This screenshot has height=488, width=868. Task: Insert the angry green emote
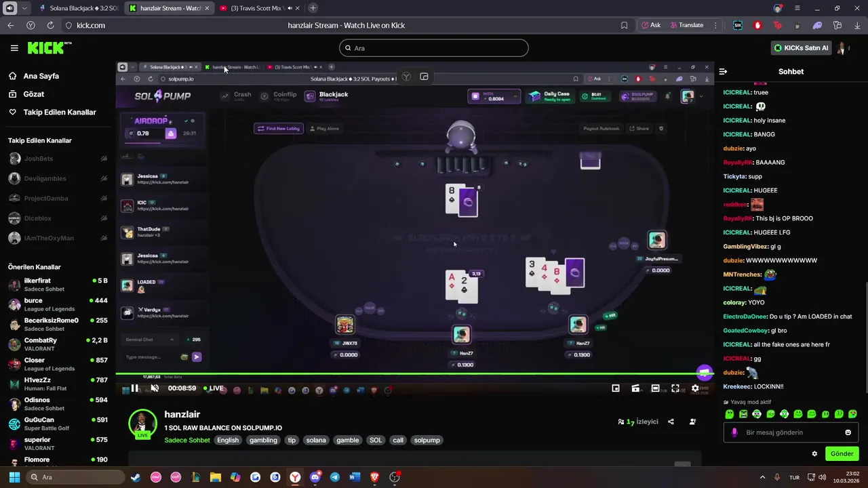point(743,414)
